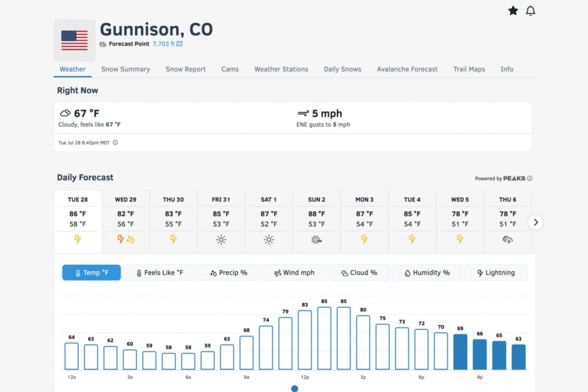This screenshot has width=588, height=392.
Task: Click the elevation map icon beside 7,703 ft
Action: [179, 44]
